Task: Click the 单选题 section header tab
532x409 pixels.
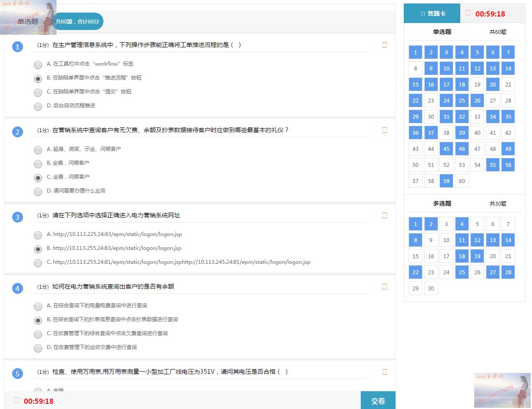Action: coord(28,21)
